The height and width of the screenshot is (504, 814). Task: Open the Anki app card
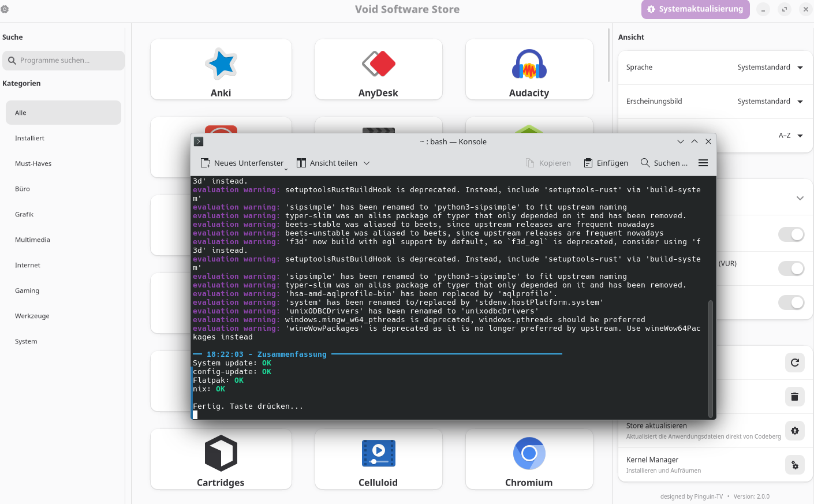[x=221, y=69]
